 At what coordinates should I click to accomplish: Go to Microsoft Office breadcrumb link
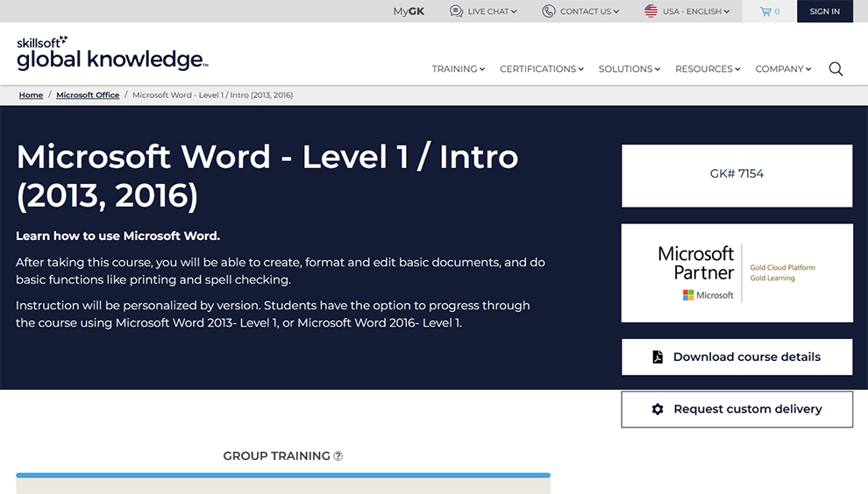click(88, 95)
